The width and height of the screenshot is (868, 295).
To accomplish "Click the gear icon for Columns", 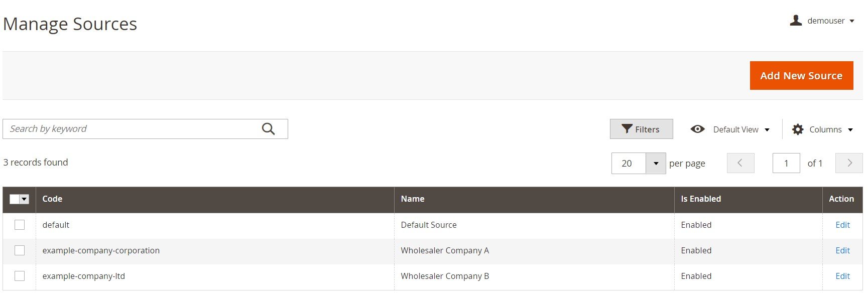I will pos(798,129).
